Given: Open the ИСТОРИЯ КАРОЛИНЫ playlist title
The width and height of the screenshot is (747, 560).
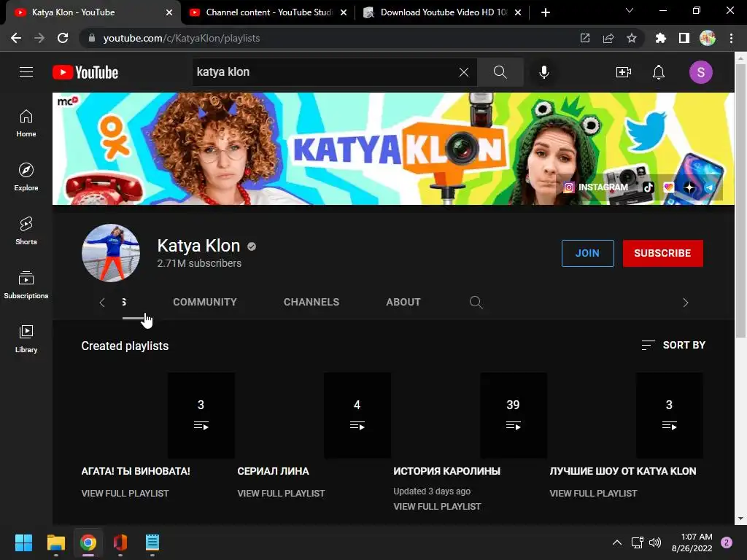Looking at the screenshot, I should [x=446, y=471].
